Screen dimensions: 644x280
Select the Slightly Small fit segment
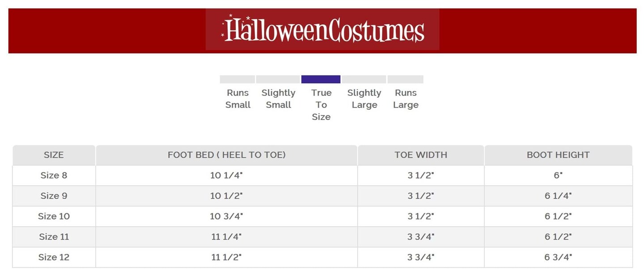point(278,79)
